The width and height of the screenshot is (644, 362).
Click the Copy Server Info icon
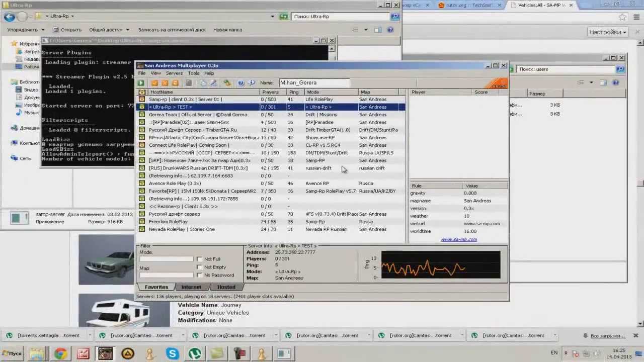click(203, 83)
